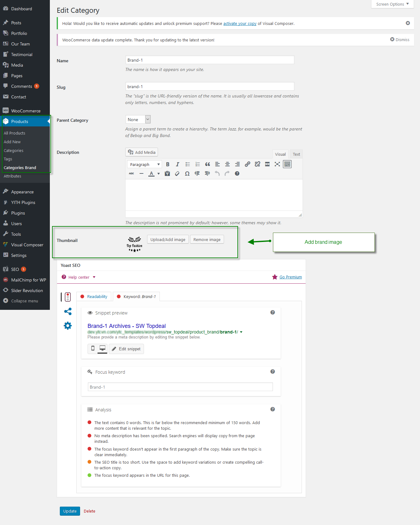420x525 pixels.
Task: Toggle the toolbar kitchen sink button
Action: tap(287, 164)
